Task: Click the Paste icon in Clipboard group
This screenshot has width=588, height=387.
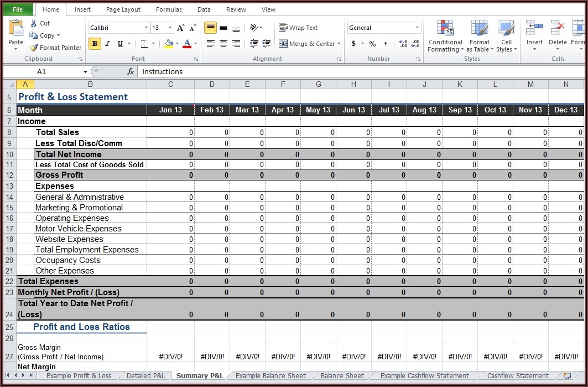Action: pos(16,30)
